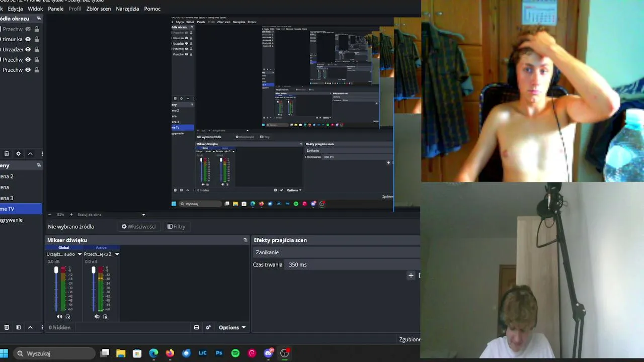Viewport: 644px width, 362px height.
Task: Open Task View from the taskbar
Action: pos(105,353)
